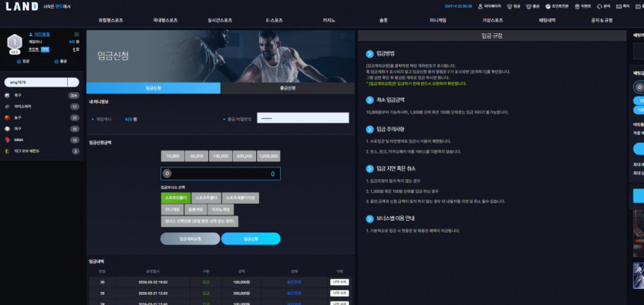Open the event gift icon
The width and height of the screenshot is (644, 305).
pos(577,6)
